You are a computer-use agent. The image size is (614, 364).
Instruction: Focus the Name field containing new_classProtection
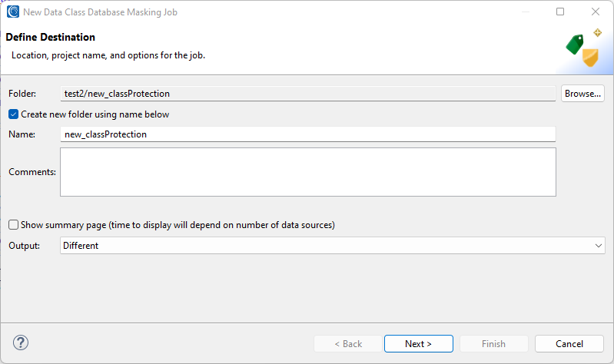click(x=308, y=134)
